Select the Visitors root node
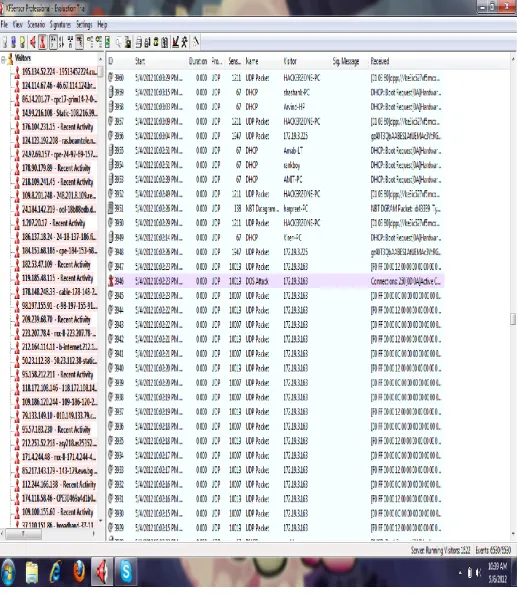 (23, 58)
